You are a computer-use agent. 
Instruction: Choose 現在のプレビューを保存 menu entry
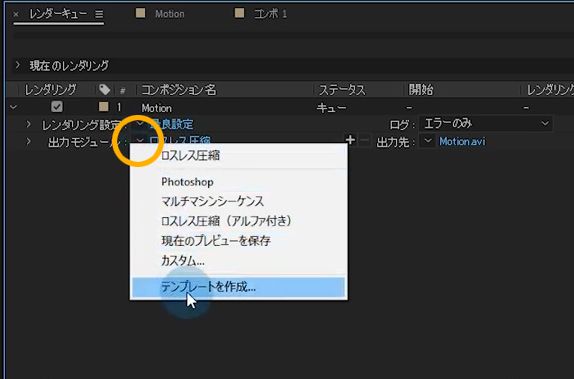(x=239, y=241)
